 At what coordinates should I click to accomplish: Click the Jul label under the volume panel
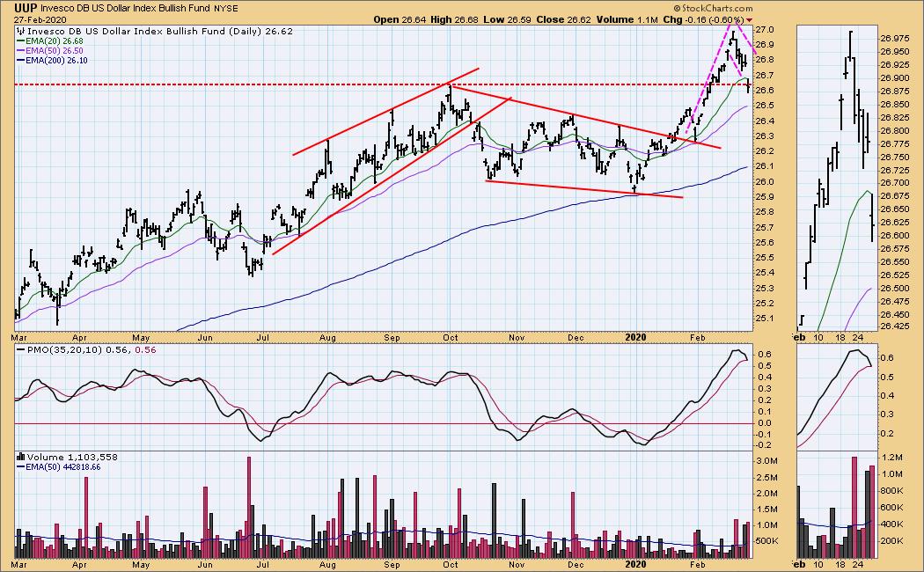263,564
